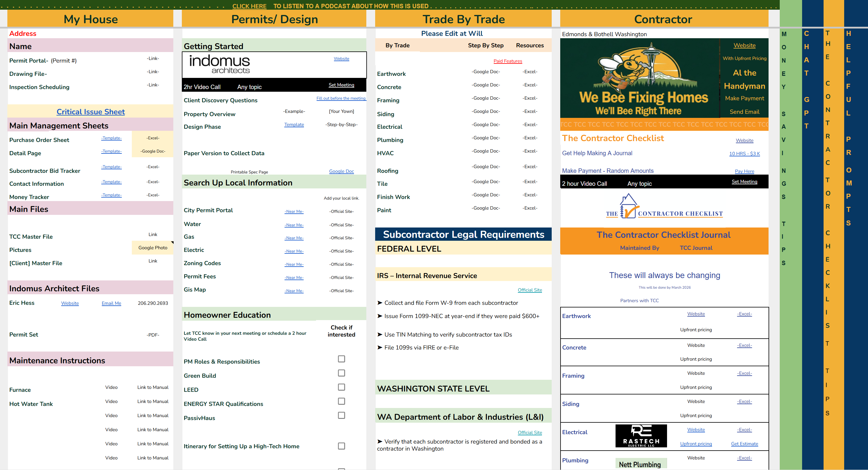Click Get Estimate for Electrical
868x470 pixels.
[745, 444]
